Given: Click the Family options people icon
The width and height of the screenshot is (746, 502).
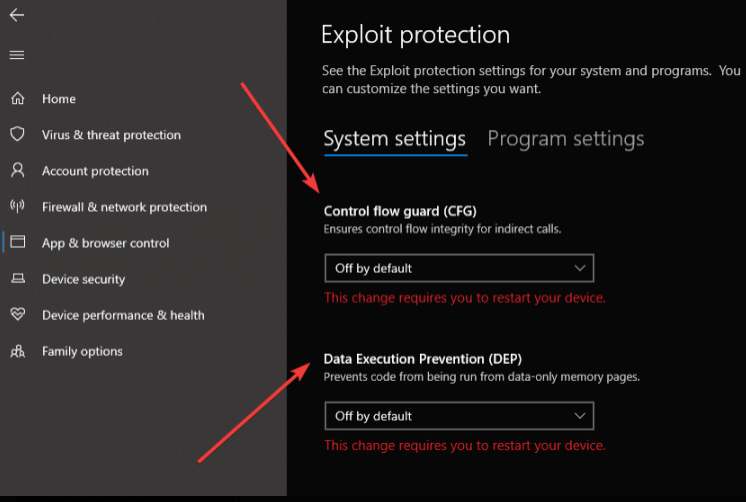Looking at the screenshot, I should 17,351.
